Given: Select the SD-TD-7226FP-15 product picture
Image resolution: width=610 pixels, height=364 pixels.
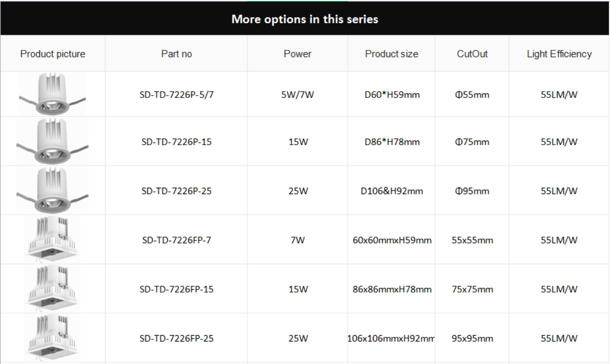Looking at the screenshot, I should 52,288.
